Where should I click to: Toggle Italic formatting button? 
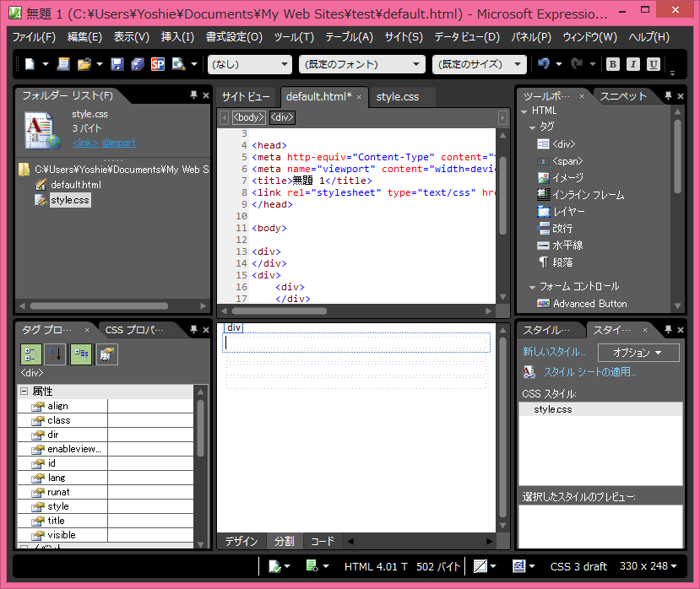(x=632, y=64)
